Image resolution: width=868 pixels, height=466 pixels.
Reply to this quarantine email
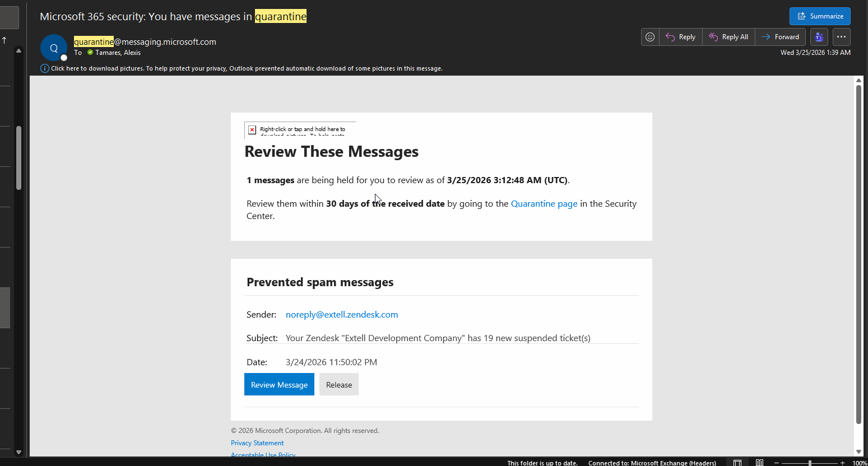[x=681, y=37]
